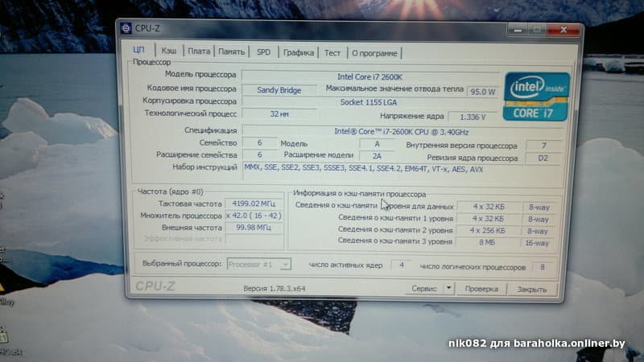Close the CPU-Z window
The height and width of the screenshot is (362, 644).
[x=563, y=30]
